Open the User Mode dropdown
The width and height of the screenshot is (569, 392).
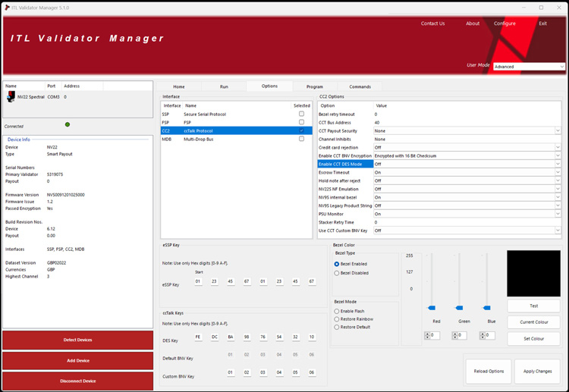point(529,67)
